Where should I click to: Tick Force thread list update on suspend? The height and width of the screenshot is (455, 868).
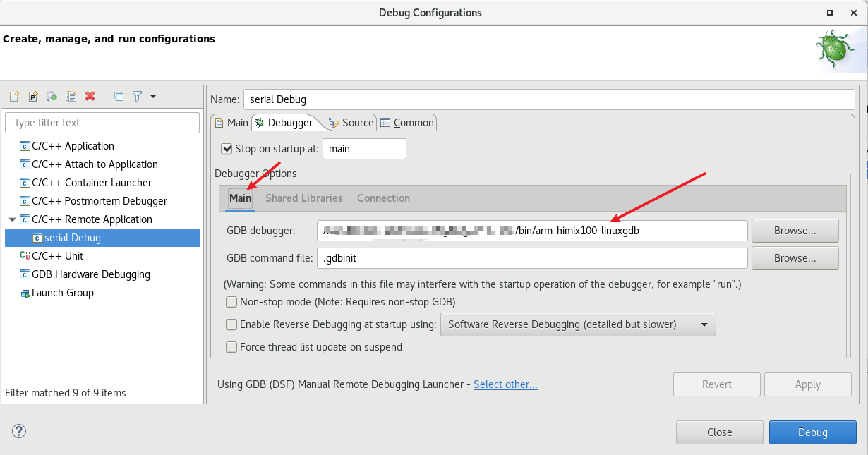(x=231, y=347)
